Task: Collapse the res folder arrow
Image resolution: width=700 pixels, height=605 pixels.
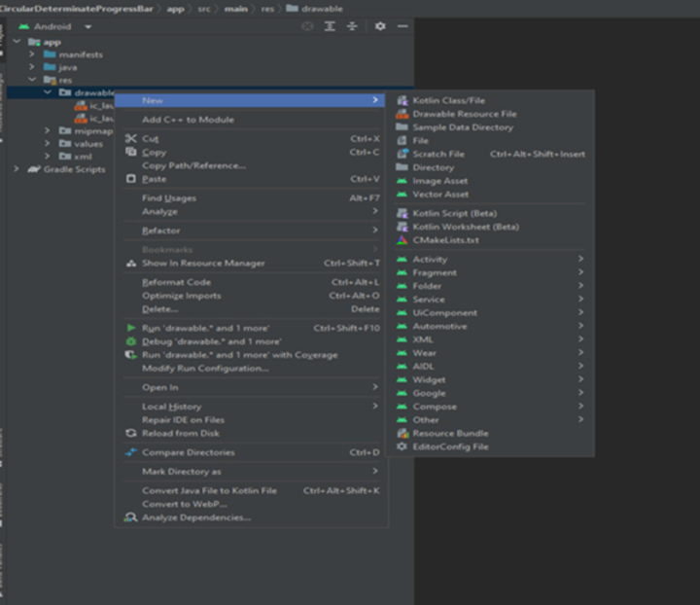Action: tap(32, 80)
